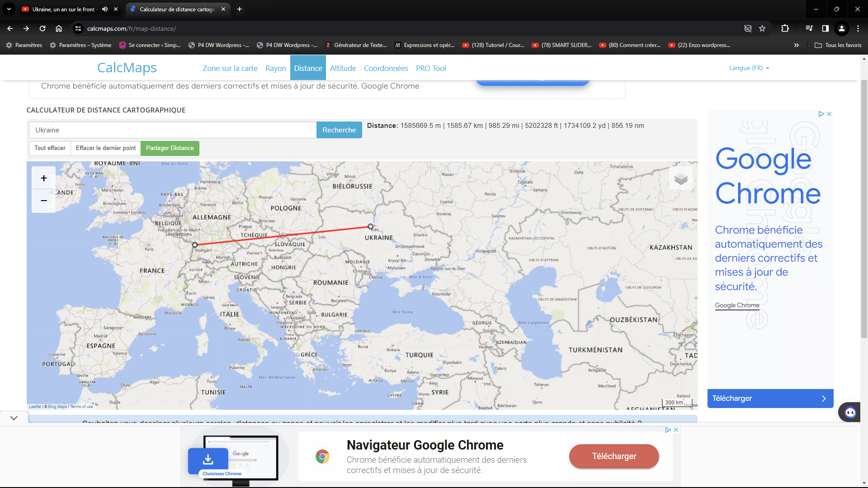Click the Kyiv endpoint marker on the map
Image resolution: width=868 pixels, height=488 pixels.
(x=371, y=226)
